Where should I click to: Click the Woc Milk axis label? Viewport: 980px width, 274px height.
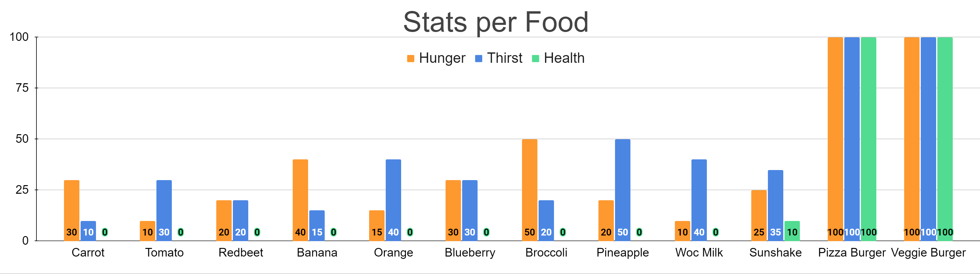[x=699, y=253]
